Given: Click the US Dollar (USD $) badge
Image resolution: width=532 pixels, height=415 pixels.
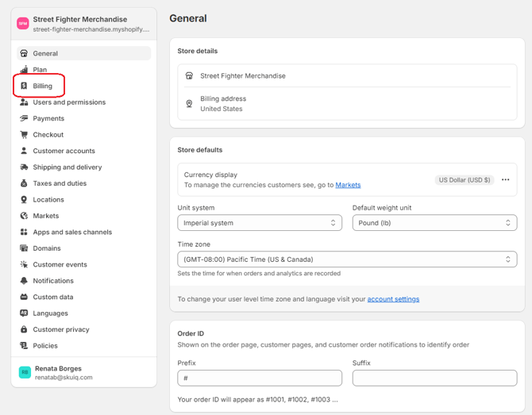Looking at the screenshot, I should (465, 179).
